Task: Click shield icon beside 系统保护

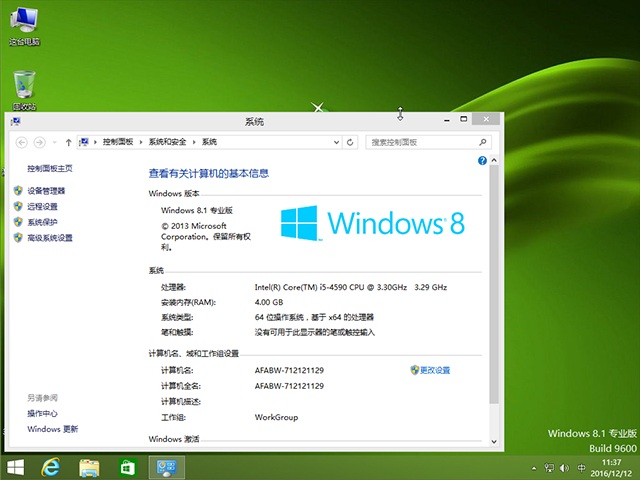Action: tap(18, 222)
